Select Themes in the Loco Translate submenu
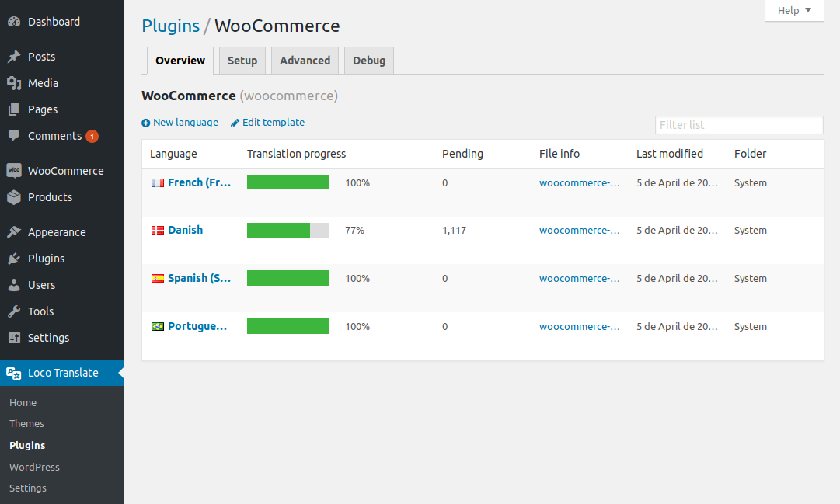840x504 pixels. [x=26, y=423]
